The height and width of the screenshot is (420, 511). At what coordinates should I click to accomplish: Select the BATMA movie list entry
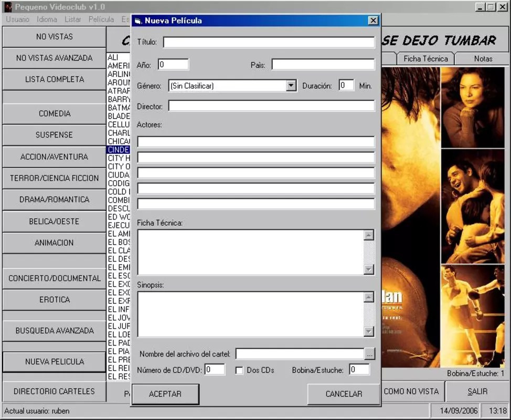point(119,108)
